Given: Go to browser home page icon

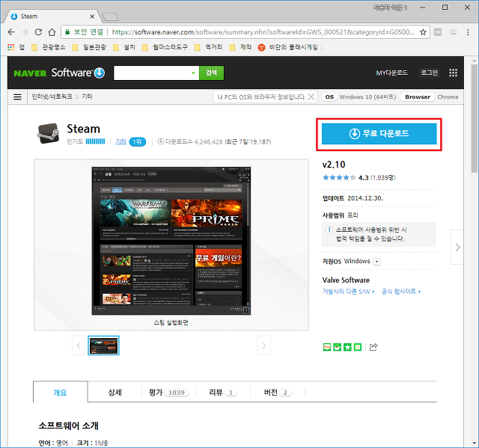Looking at the screenshot, I should pyautogui.click(x=52, y=32).
